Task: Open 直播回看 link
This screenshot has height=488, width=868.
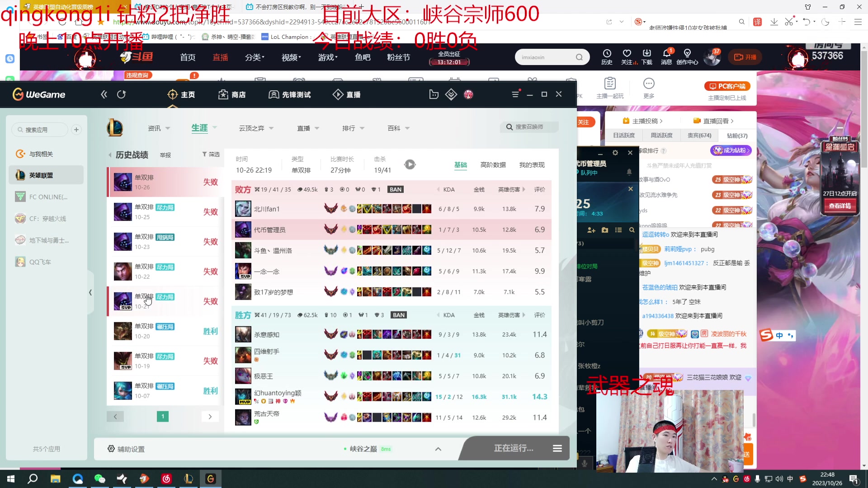Action: coord(713,121)
